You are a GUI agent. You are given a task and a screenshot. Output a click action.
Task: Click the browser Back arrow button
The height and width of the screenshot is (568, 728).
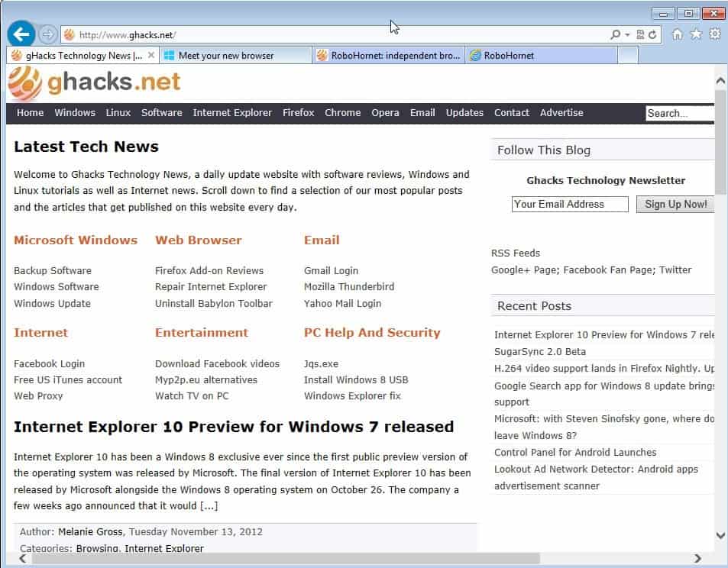click(21, 34)
